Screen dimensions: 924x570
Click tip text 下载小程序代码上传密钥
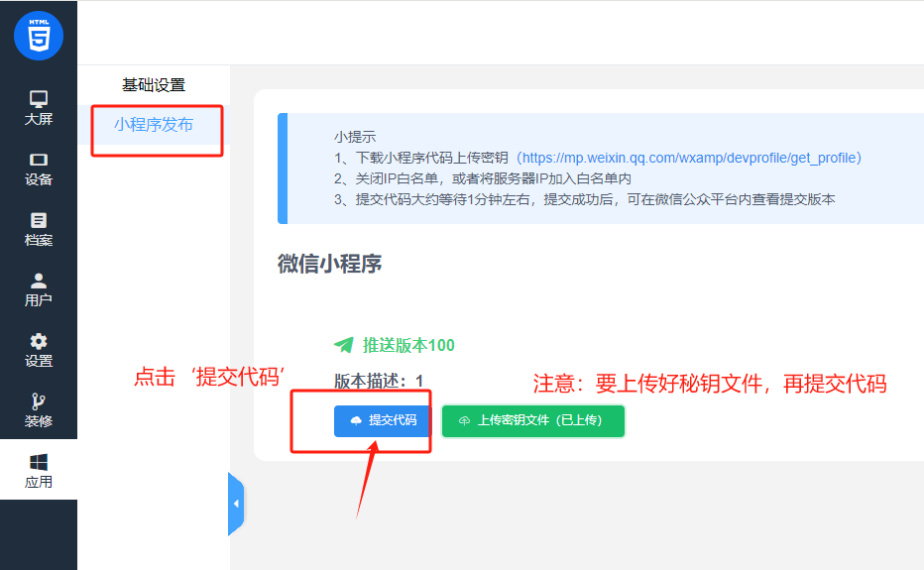[432, 158]
